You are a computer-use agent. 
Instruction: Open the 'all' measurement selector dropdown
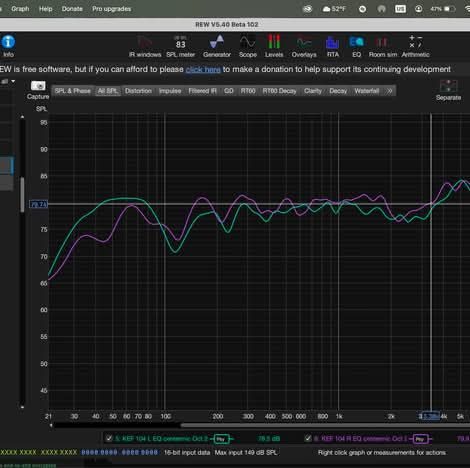8,81
